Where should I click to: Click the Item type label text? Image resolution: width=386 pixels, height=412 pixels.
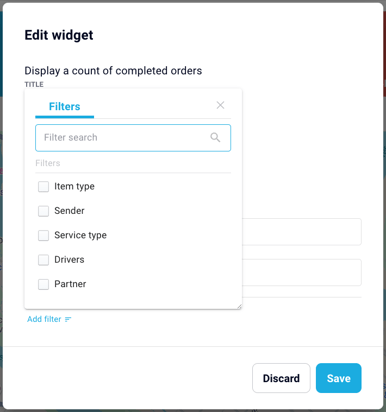click(x=74, y=186)
